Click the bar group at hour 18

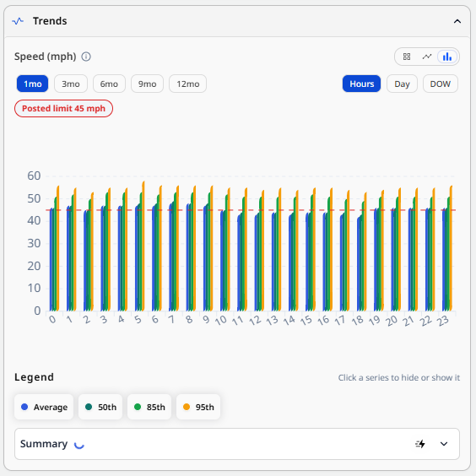coord(362,252)
